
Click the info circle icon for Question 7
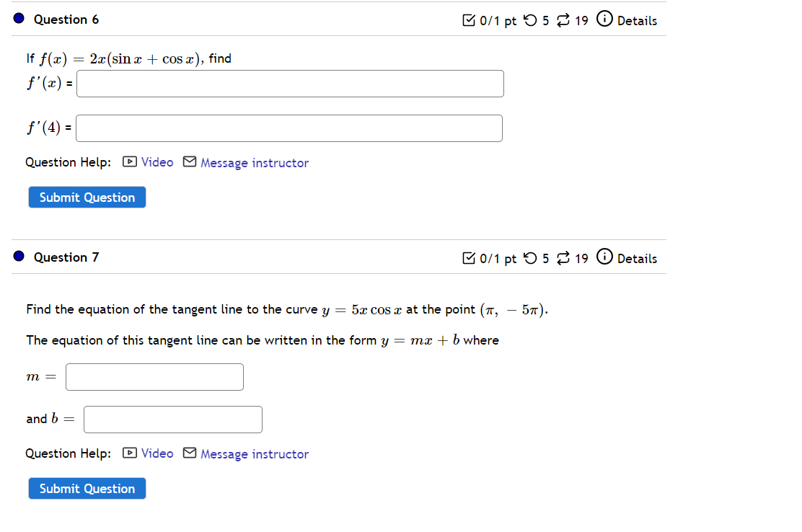pyautogui.click(x=604, y=258)
